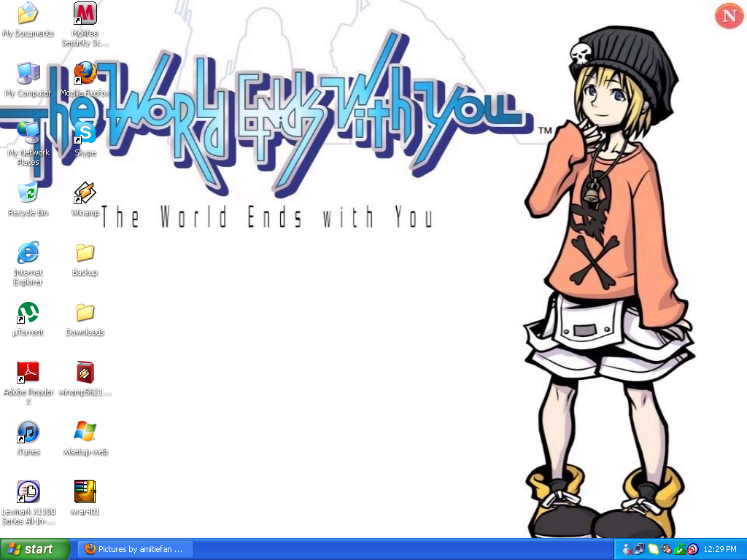Launch iTunes desktop shortcut
This screenshot has height=560, width=747.
(28, 432)
